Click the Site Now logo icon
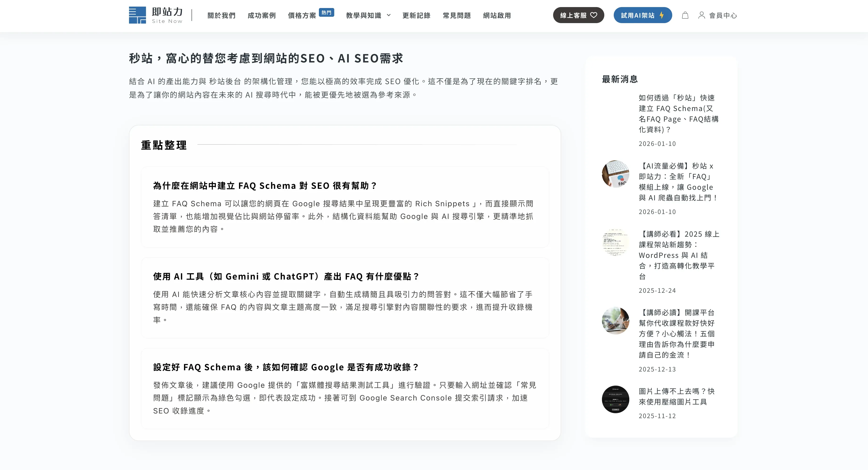 137,15
